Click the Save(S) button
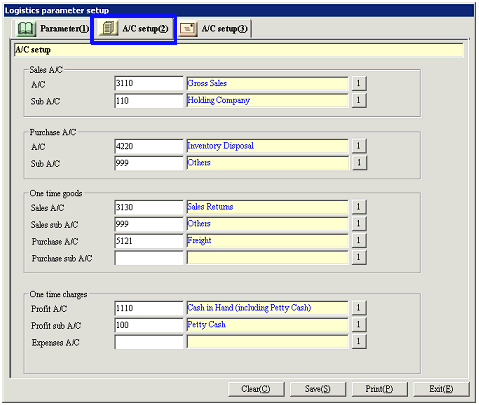 (318, 389)
